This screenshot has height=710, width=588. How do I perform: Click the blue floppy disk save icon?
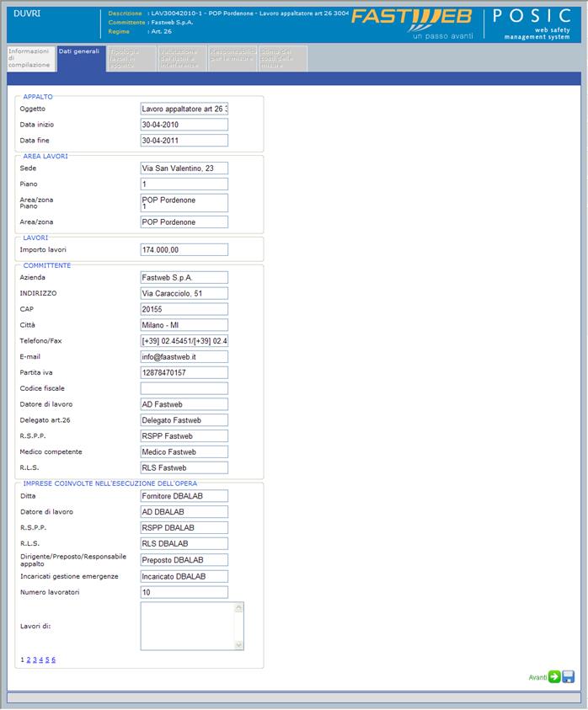[568, 676]
